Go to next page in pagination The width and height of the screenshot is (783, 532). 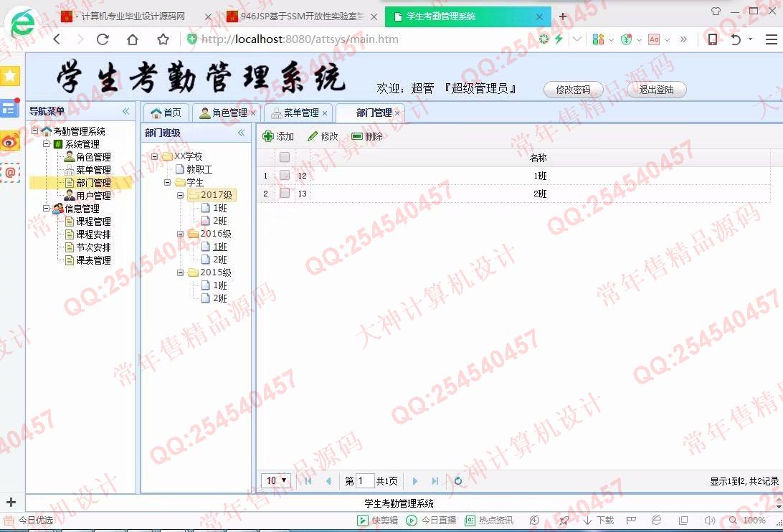[x=415, y=481]
